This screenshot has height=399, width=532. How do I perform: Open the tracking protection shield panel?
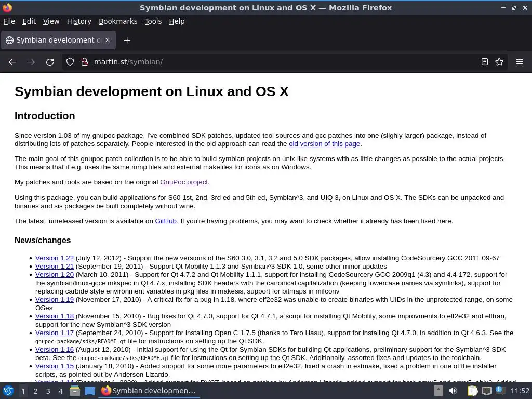(x=70, y=62)
